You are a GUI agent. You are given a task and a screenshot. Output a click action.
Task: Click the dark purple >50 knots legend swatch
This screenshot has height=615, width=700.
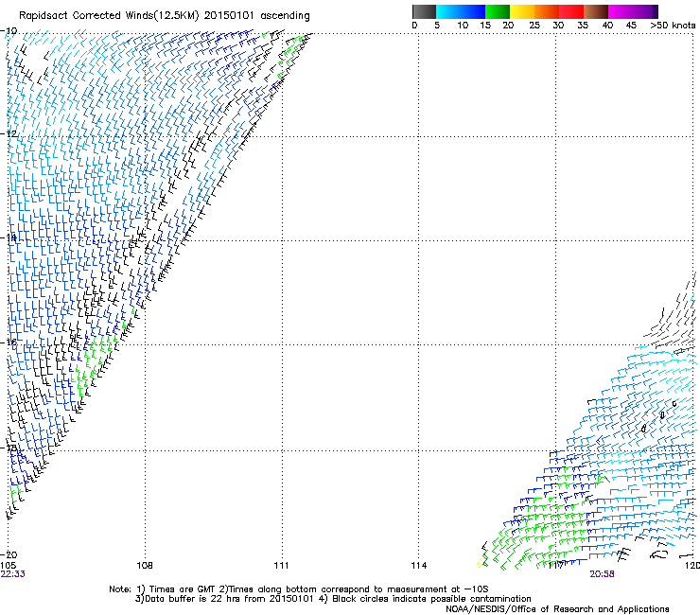(x=655, y=11)
